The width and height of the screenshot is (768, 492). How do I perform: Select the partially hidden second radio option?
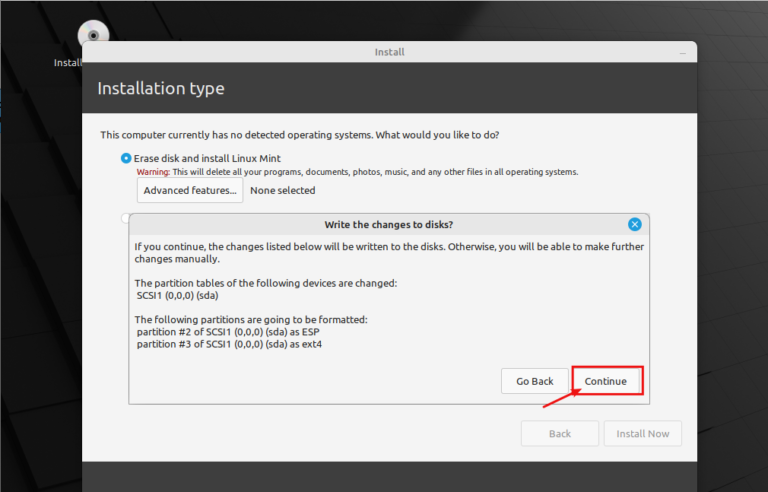pyautogui.click(x=125, y=218)
